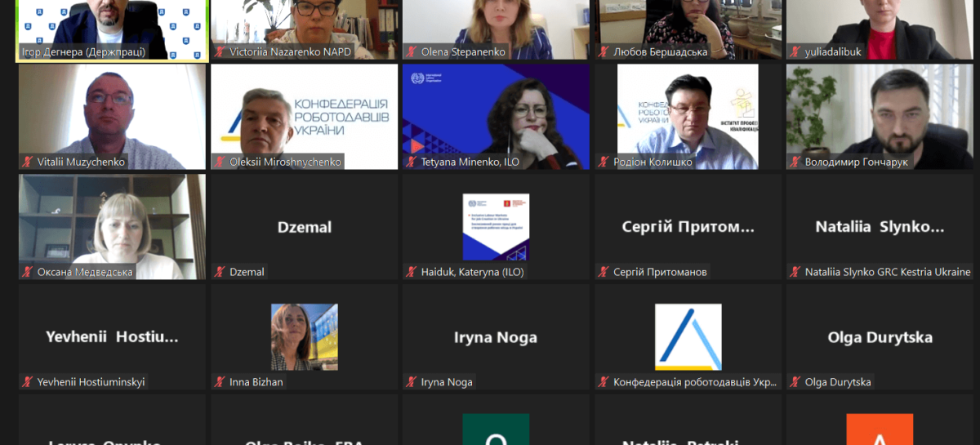Click muted mic icon beside small Dzemal label
Image resolution: width=980 pixels, height=445 pixels.
(220, 272)
